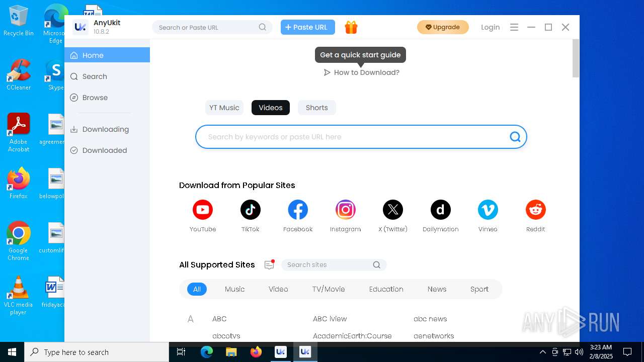
Task: Filter supported sites by All
Action: click(197, 289)
